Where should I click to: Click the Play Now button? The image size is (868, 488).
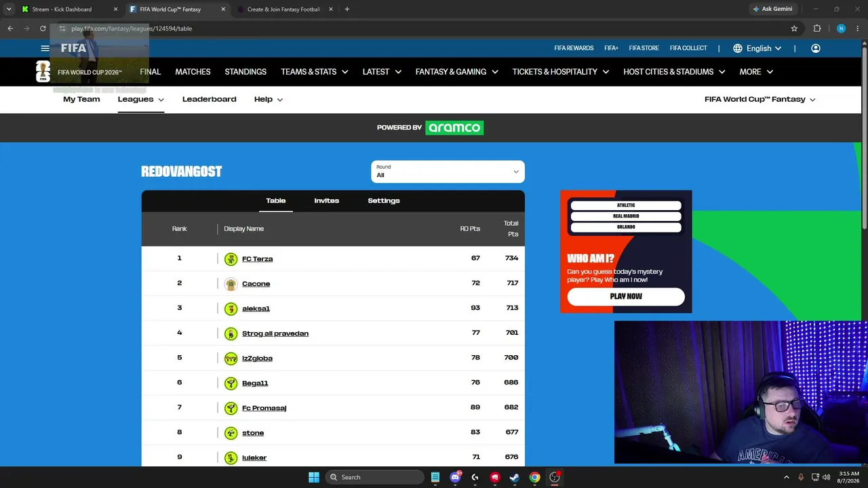tap(626, 296)
